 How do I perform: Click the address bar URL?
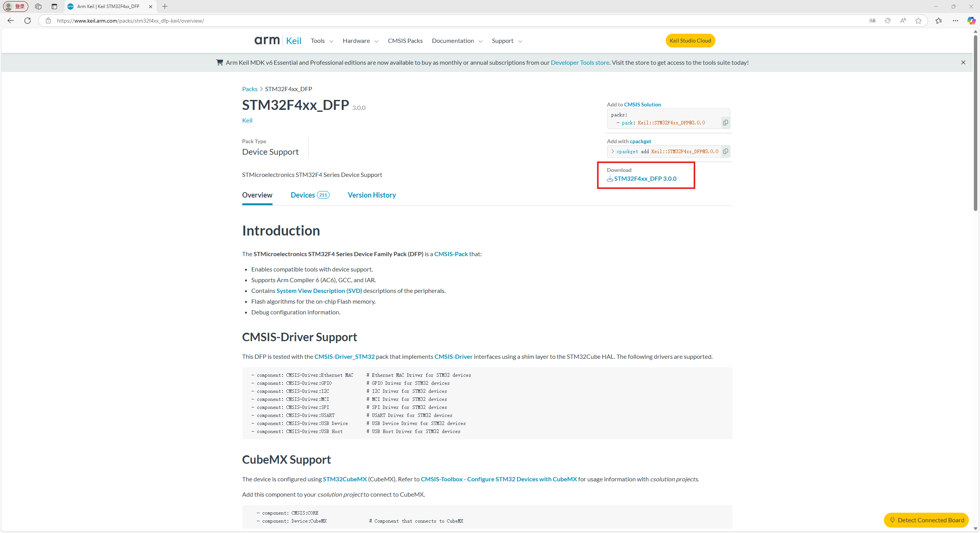point(131,21)
